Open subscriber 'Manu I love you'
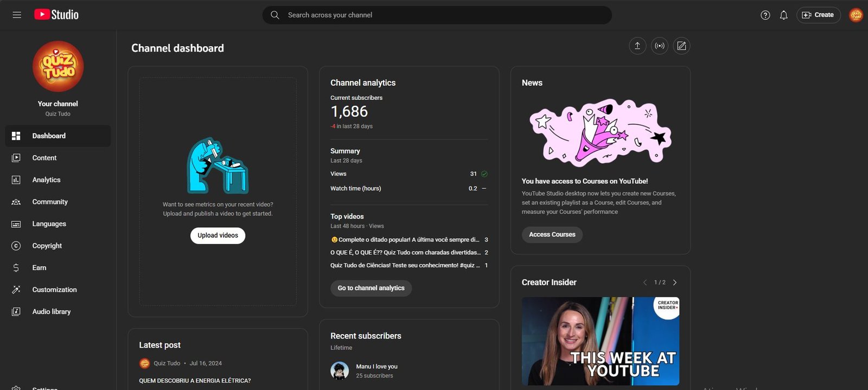 pyautogui.click(x=376, y=367)
